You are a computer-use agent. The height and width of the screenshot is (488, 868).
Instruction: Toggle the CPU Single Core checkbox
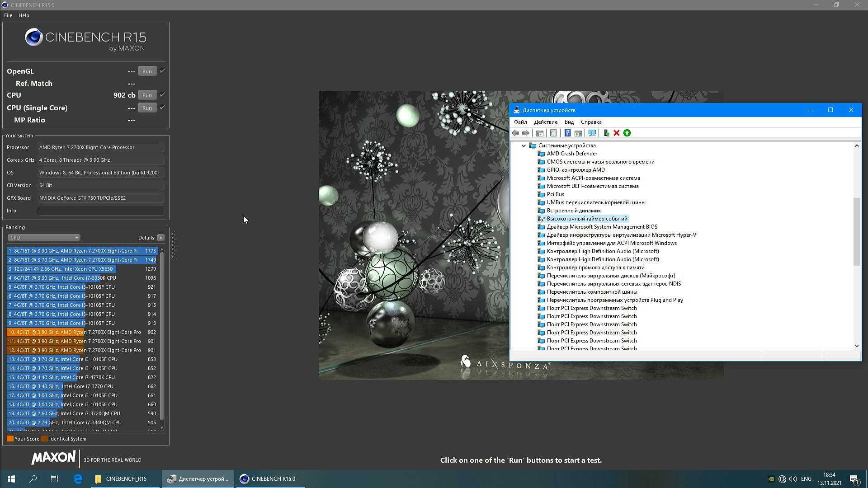pos(162,108)
